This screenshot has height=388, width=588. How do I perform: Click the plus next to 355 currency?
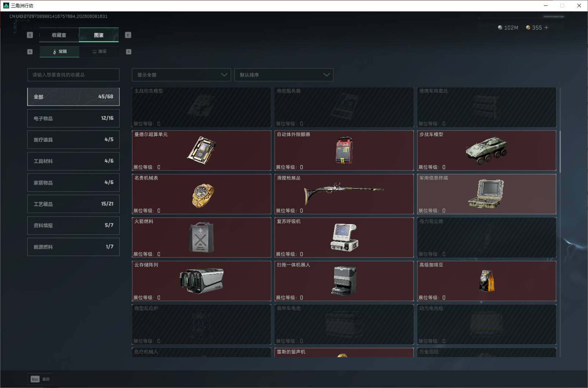click(546, 28)
